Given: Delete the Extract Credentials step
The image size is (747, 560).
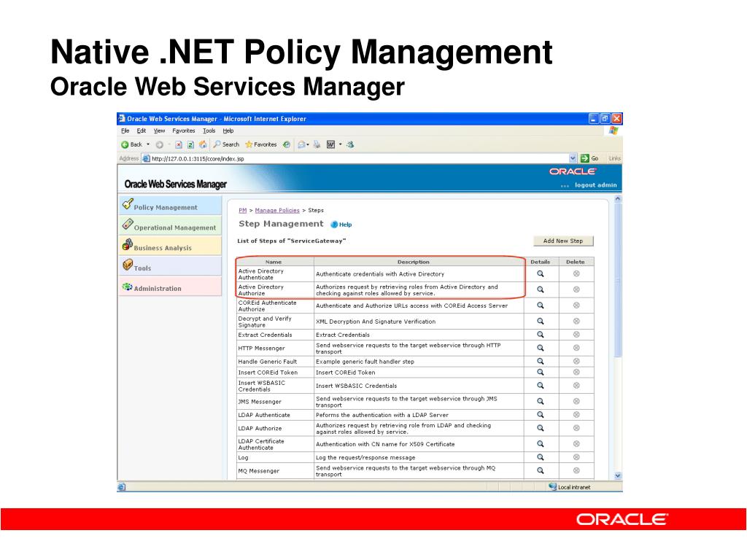Looking at the screenshot, I should point(576,334).
